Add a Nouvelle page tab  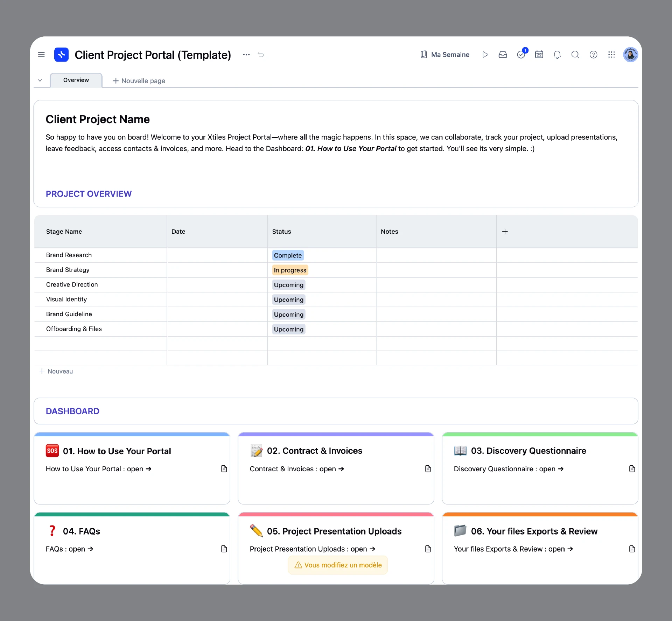139,81
